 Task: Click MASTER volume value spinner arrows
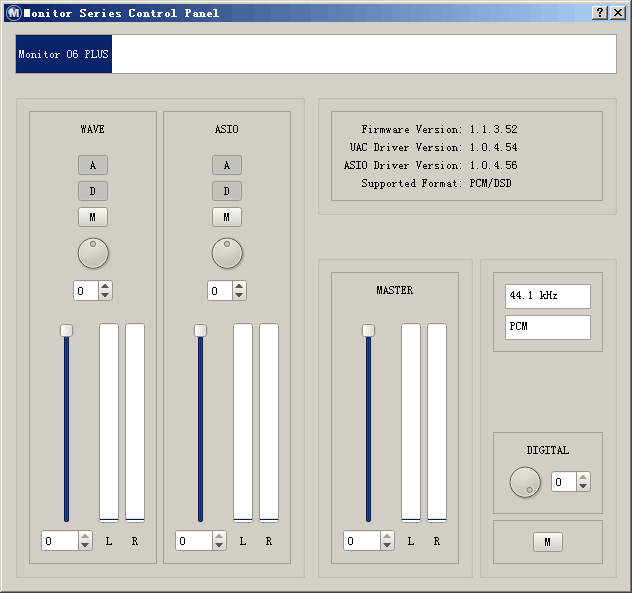[387, 541]
